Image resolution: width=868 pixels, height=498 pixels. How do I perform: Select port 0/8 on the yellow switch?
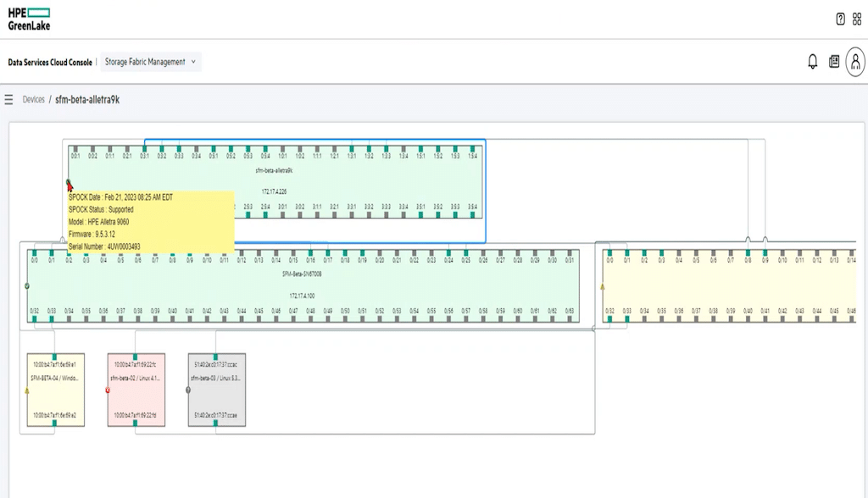pyautogui.click(x=748, y=253)
